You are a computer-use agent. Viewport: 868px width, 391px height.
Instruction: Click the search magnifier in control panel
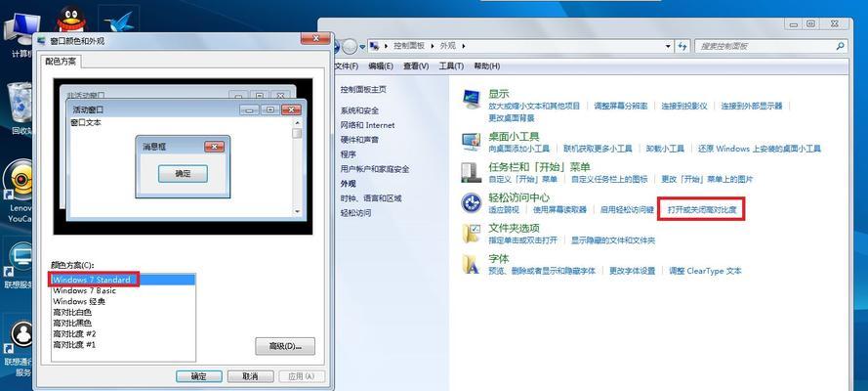[x=841, y=46]
